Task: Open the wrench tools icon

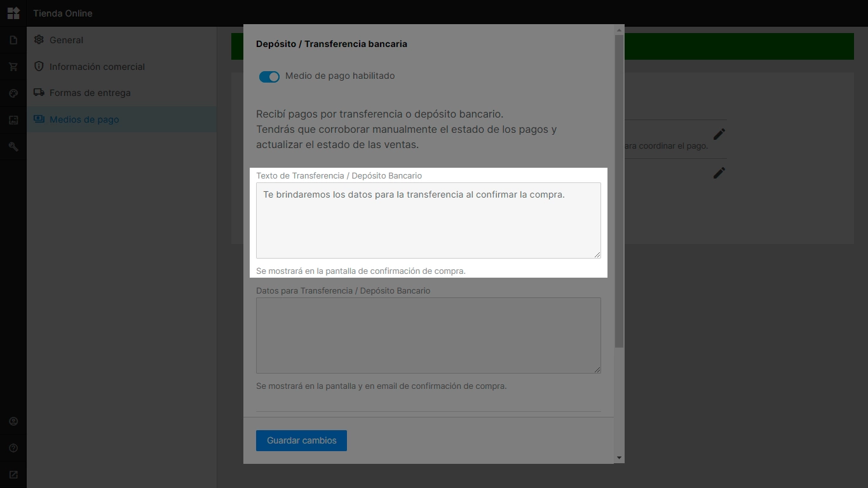Action: pos(13,147)
